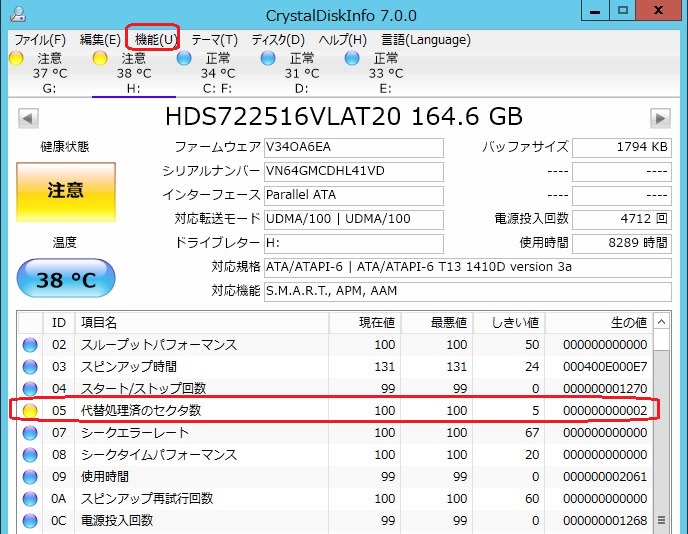Click blue status icon for attribute 08

click(30, 455)
